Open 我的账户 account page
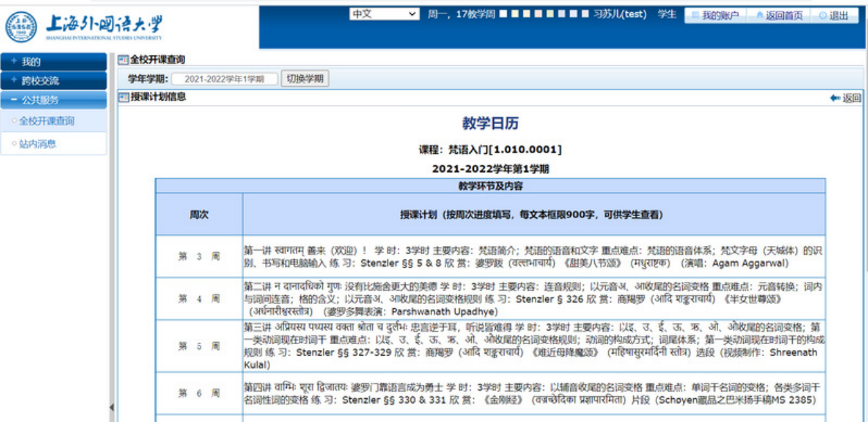868x422 pixels. 715,16
